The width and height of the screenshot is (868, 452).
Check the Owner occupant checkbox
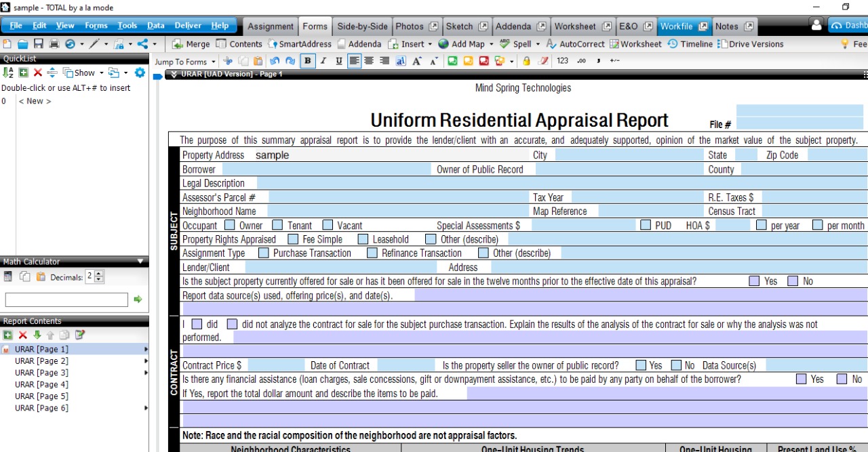click(x=230, y=225)
